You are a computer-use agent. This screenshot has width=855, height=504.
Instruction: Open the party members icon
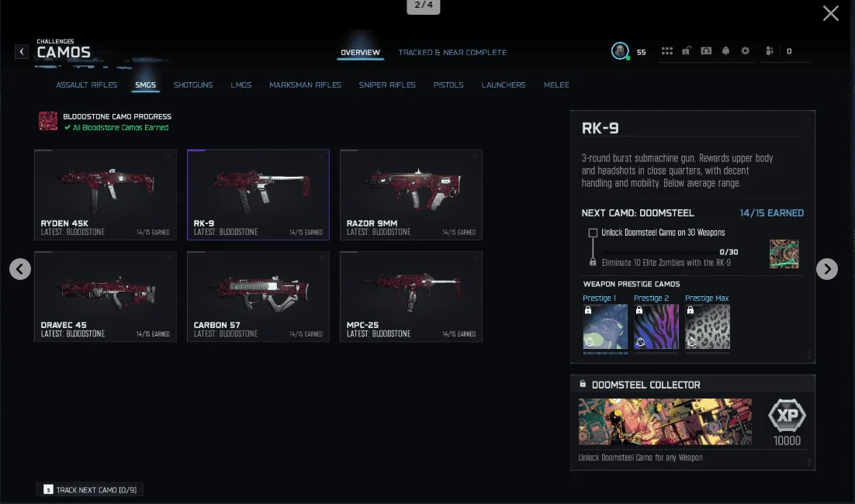click(x=770, y=51)
